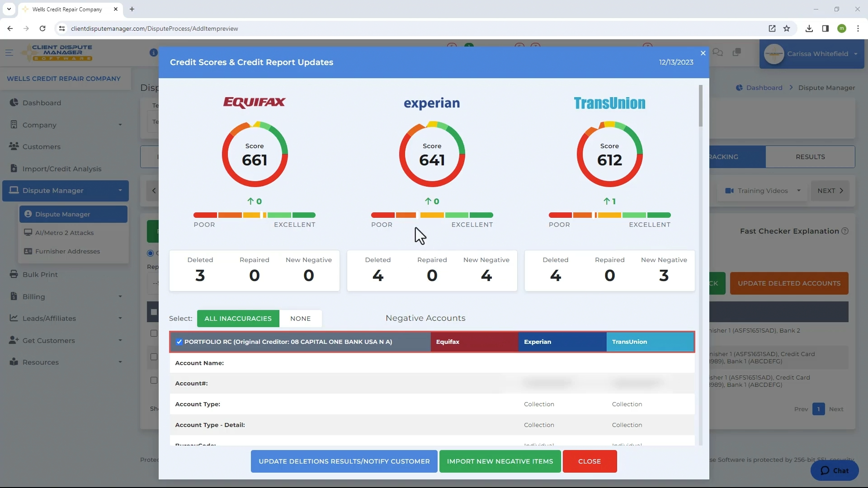Go to pagination page 1
Image resolution: width=868 pixels, height=488 pixels.
pos(818,409)
